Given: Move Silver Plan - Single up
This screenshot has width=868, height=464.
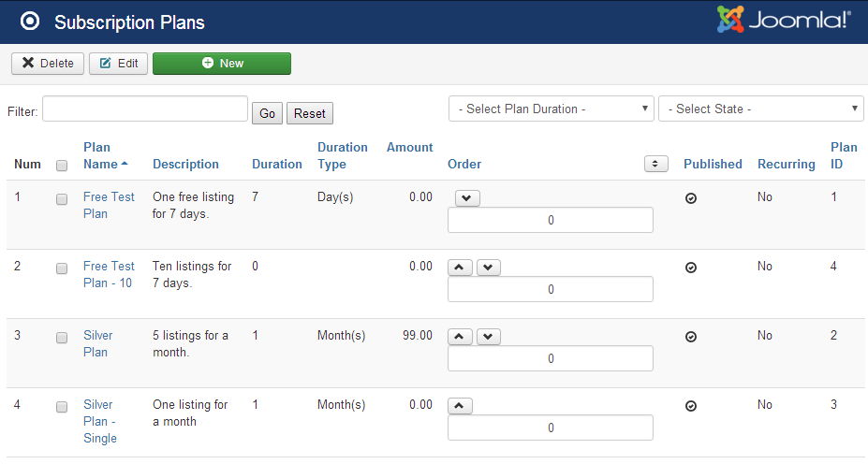Looking at the screenshot, I should point(461,406).
